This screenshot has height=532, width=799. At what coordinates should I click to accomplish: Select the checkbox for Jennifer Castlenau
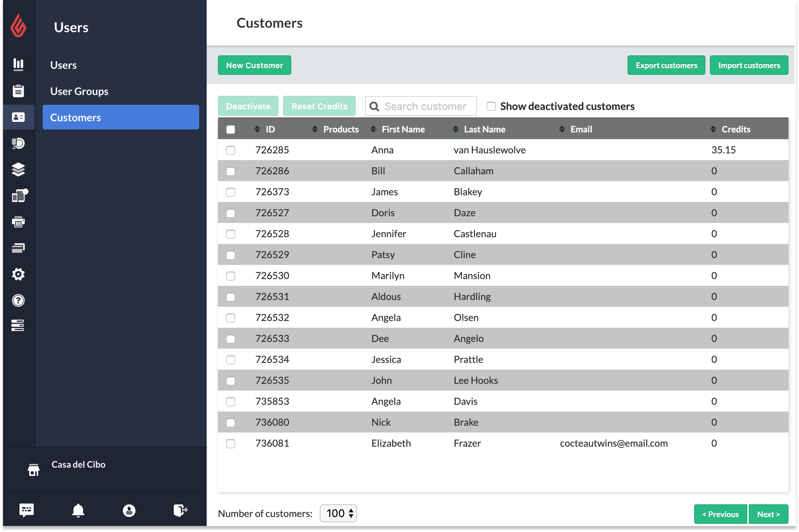pyautogui.click(x=231, y=234)
